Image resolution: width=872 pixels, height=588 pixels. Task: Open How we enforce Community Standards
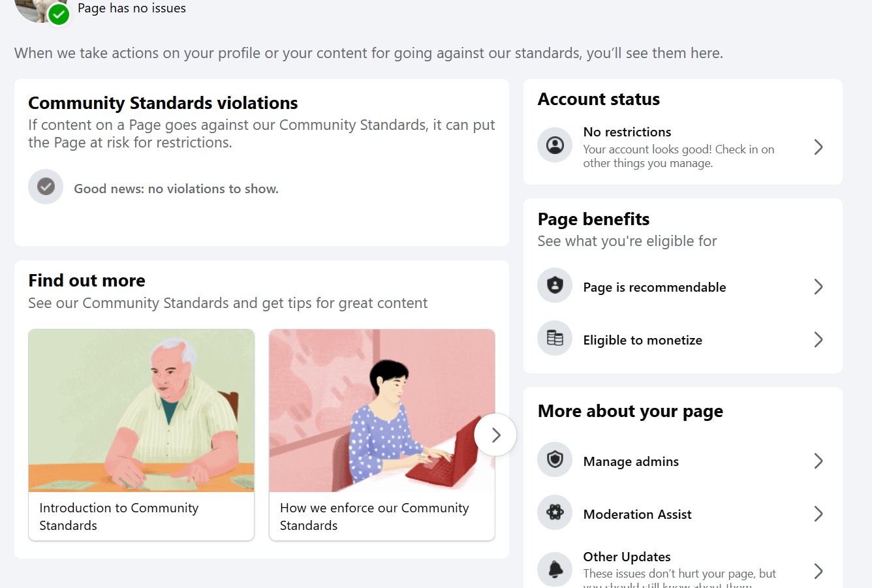coord(382,435)
